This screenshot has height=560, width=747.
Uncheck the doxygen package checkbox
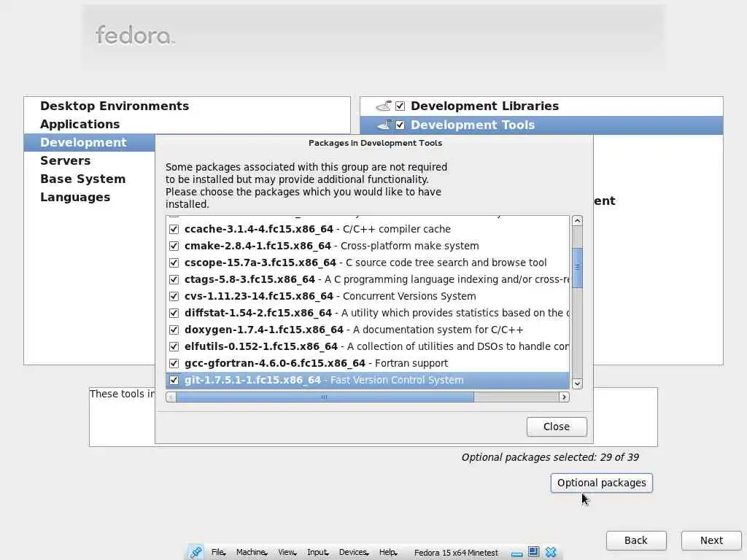pyautogui.click(x=174, y=330)
